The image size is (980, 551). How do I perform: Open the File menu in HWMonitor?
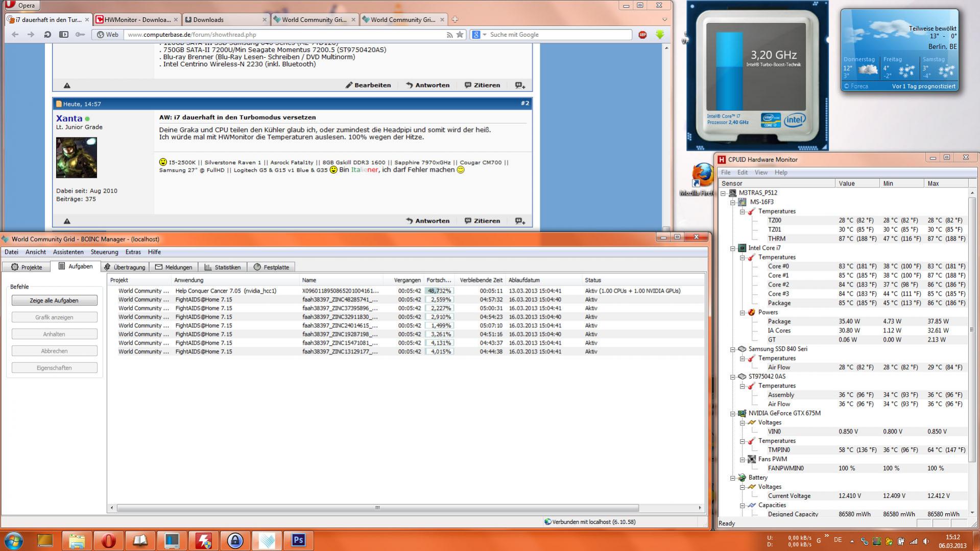pyautogui.click(x=726, y=173)
